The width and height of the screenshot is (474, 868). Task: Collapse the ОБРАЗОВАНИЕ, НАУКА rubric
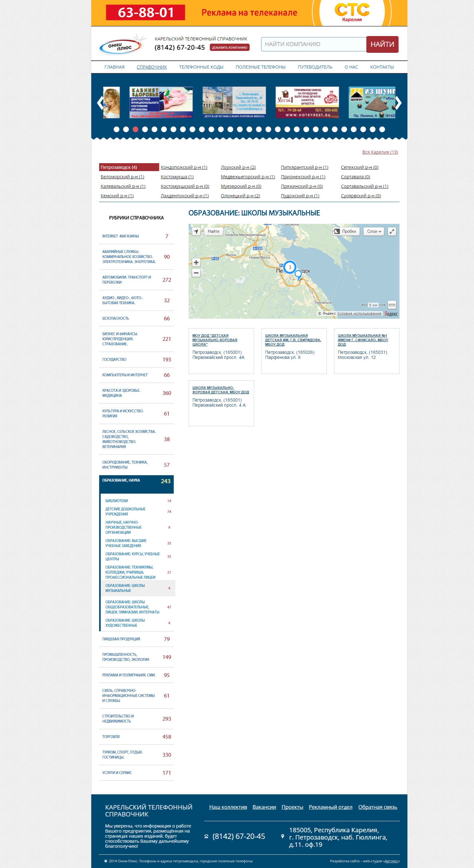(x=136, y=484)
